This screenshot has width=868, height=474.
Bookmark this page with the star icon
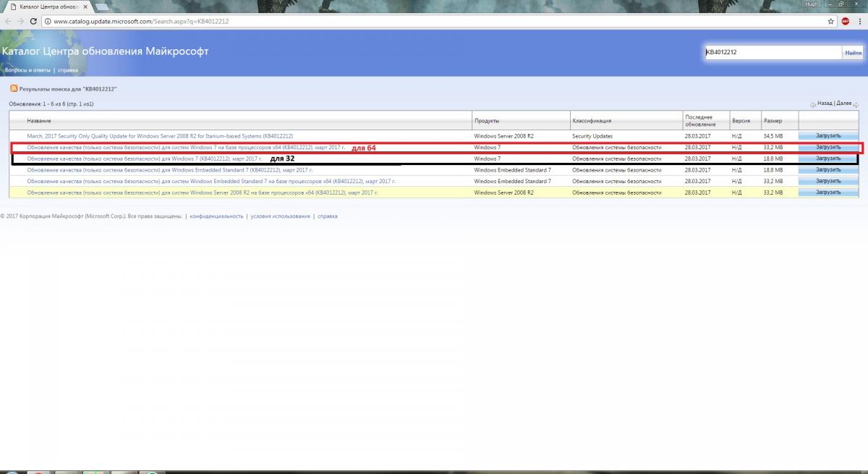(830, 21)
